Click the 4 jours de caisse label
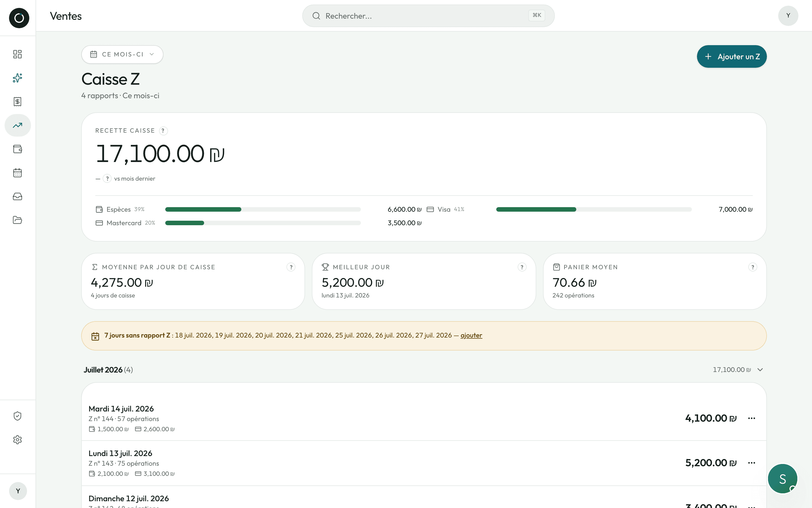The height and width of the screenshot is (508, 812). [113, 296]
